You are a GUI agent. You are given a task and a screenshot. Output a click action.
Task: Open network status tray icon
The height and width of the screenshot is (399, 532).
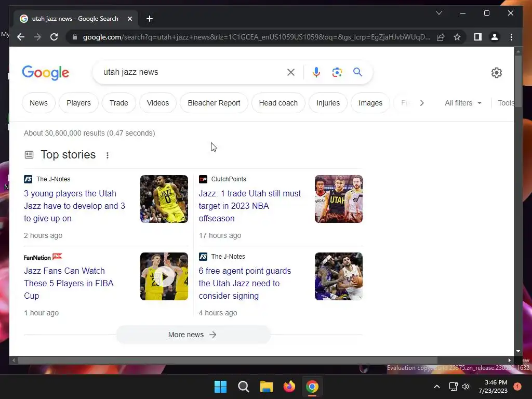coord(453,387)
